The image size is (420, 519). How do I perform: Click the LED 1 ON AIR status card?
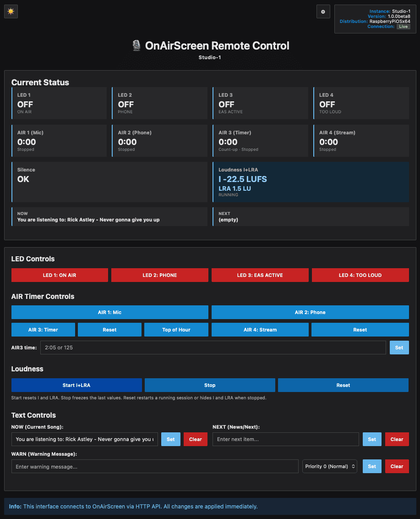click(59, 103)
